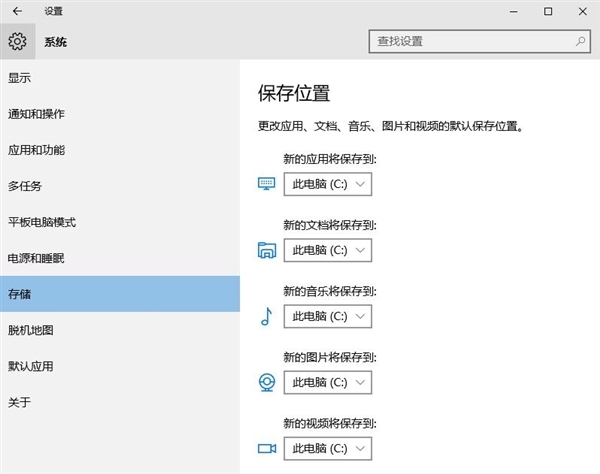
Task: Open 通知和操作 settings page
Action: coord(36,114)
